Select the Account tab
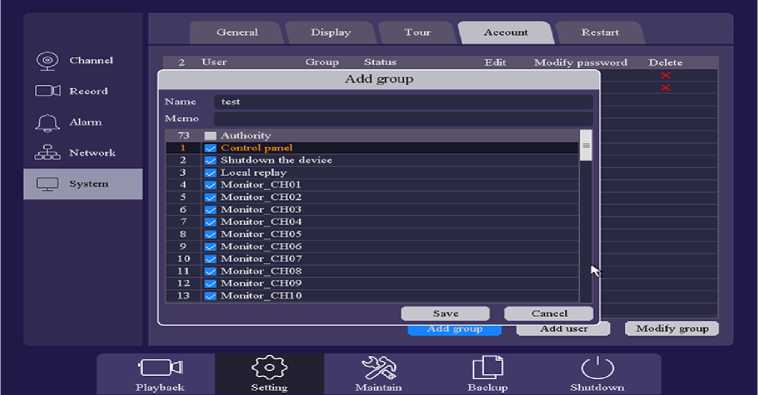 click(506, 33)
